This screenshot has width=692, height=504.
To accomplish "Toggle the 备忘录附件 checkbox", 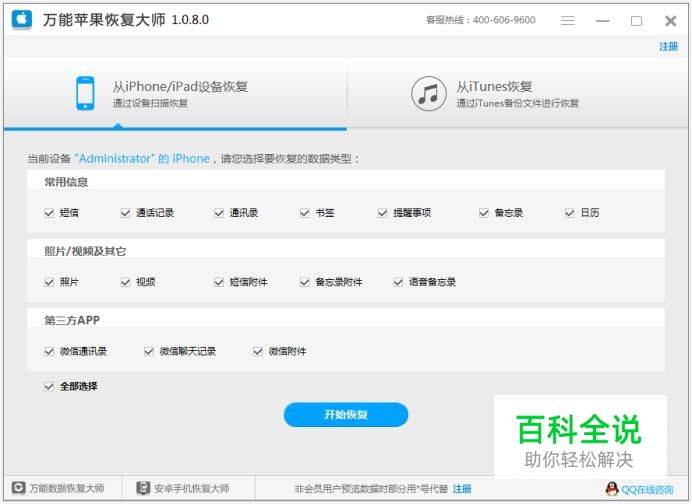I will tap(305, 282).
